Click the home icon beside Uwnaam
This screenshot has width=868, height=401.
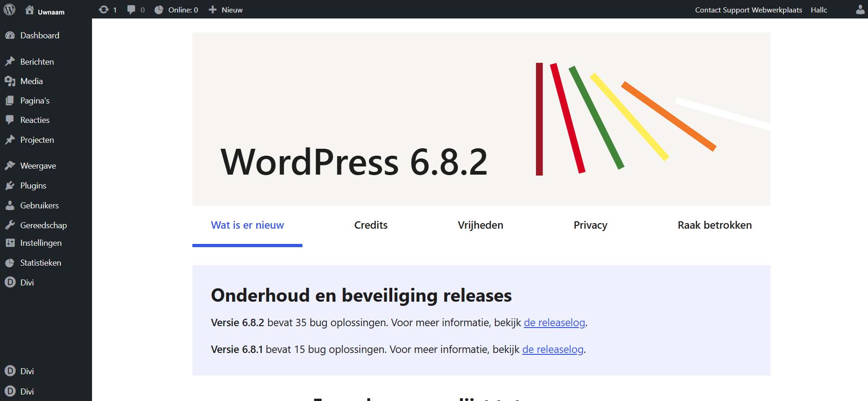[x=30, y=10]
